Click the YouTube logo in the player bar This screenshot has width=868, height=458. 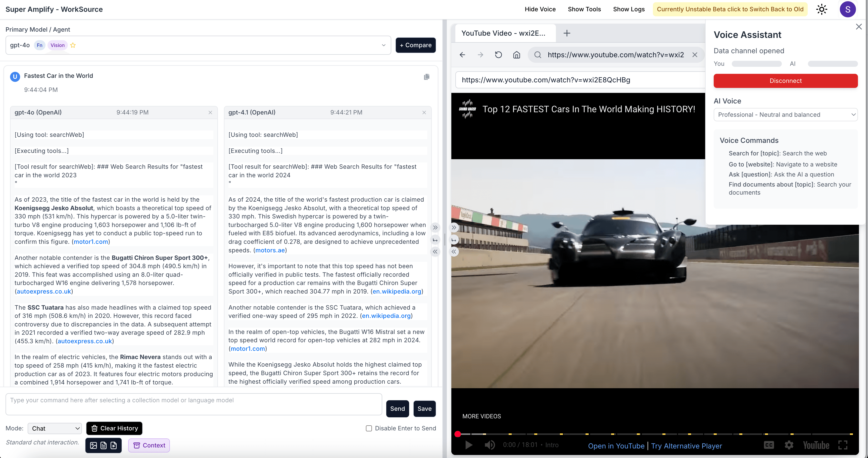[816, 445]
